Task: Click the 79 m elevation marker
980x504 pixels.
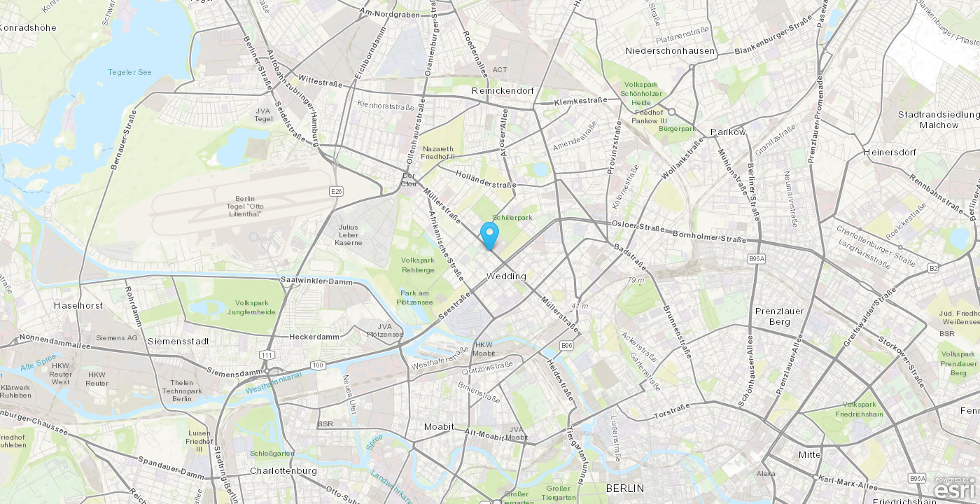Action: [636, 280]
